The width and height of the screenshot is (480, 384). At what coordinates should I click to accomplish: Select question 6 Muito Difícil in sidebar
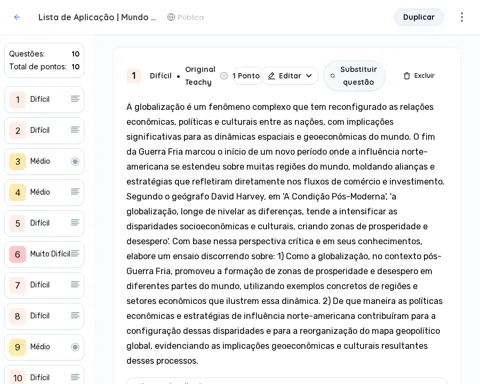(44, 254)
